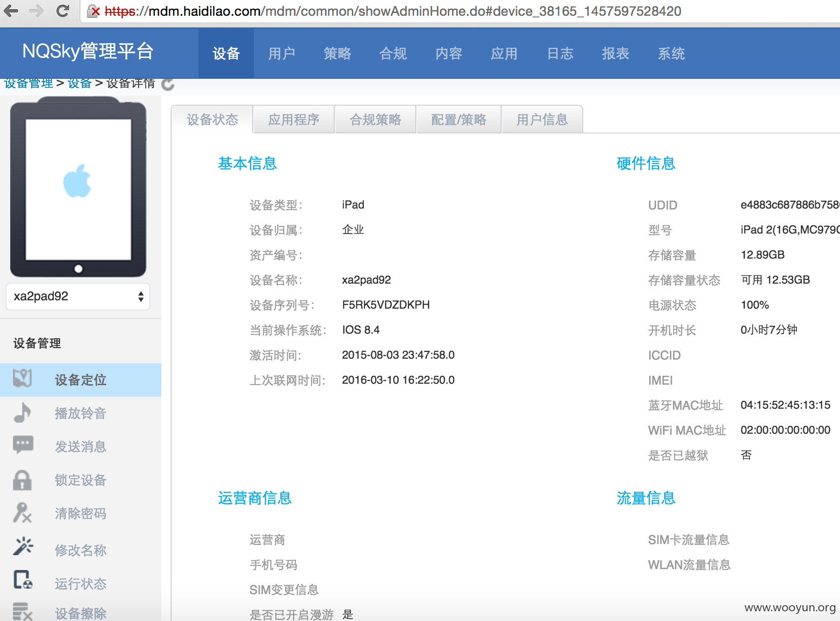Click the 流量信息 section heading
Screen dimensions: 840x621
646,498
